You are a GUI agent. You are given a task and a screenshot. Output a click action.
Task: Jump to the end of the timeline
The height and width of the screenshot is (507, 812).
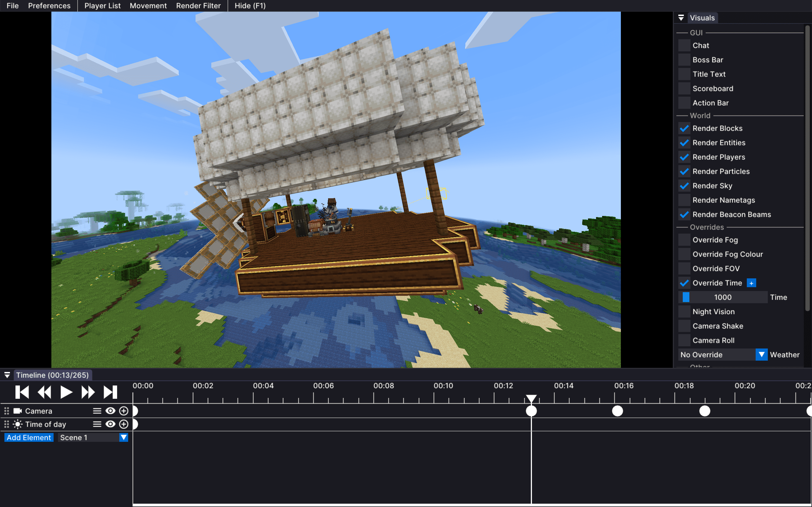click(x=110, y=392)
